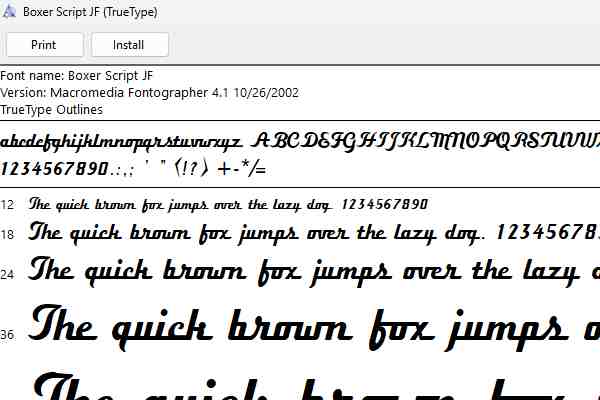
Task: Click the 18-point 'The quick brown fox' sample line
Action: click(x=314, y=233)
